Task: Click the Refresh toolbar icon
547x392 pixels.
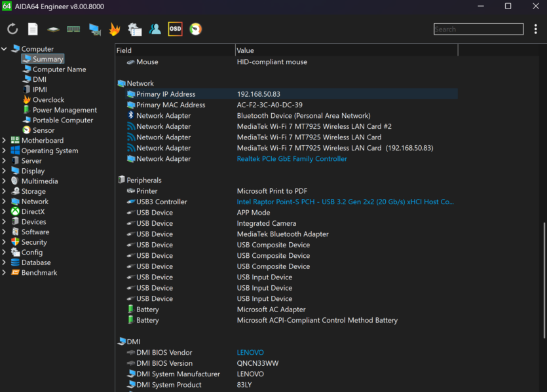Action: [x=12, y=29]
